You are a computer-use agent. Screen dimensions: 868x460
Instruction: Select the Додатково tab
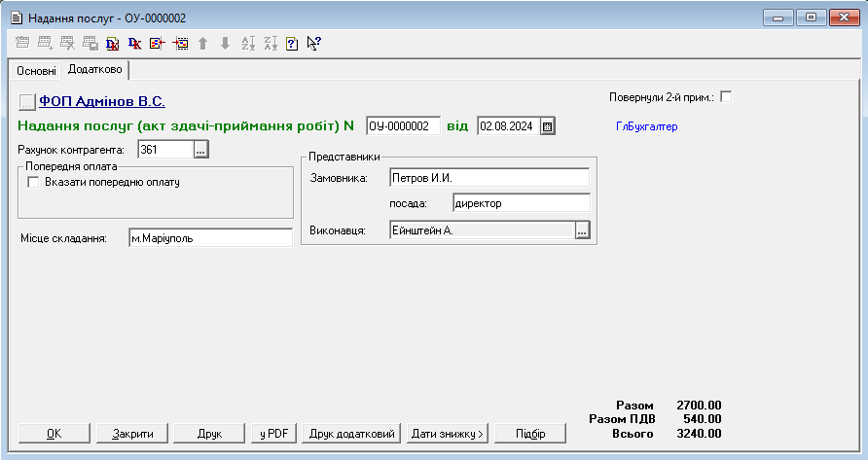94,70
